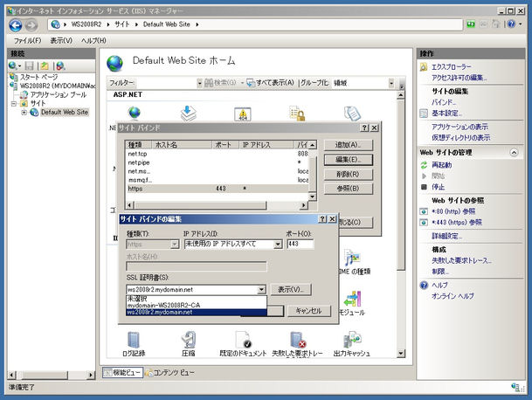Expand the Default Web Site tree node
Viewport: 532px width, 400px height.
24,113
